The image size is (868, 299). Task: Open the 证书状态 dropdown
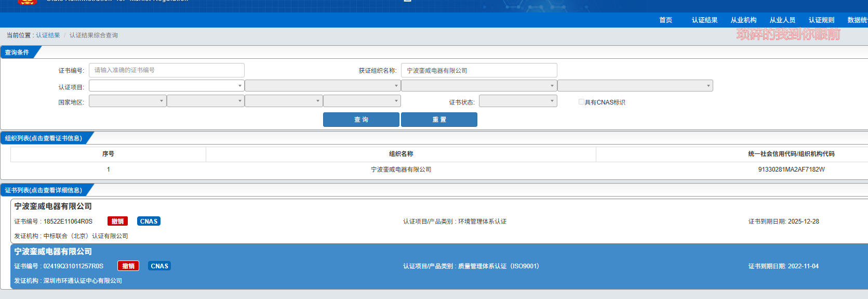point(518,101)
